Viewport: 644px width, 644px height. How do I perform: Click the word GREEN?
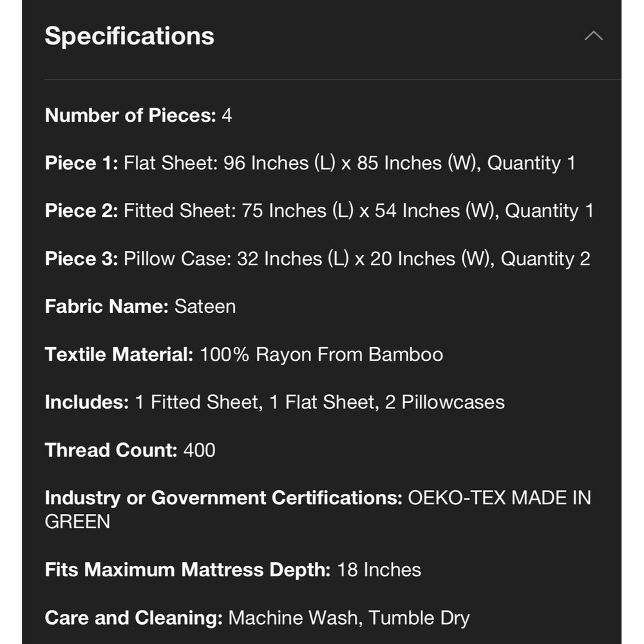78,522
